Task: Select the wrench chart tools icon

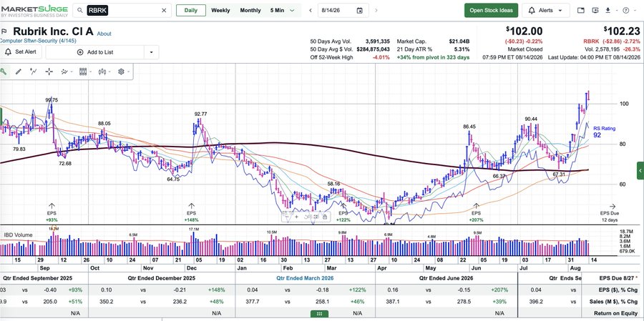Action: [x=3, y=71]
